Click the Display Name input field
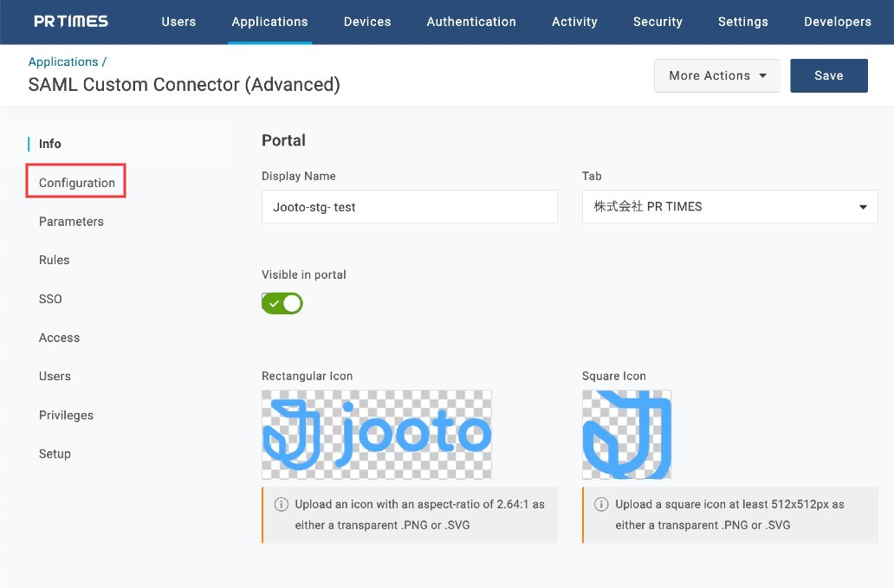 [409, 207]
